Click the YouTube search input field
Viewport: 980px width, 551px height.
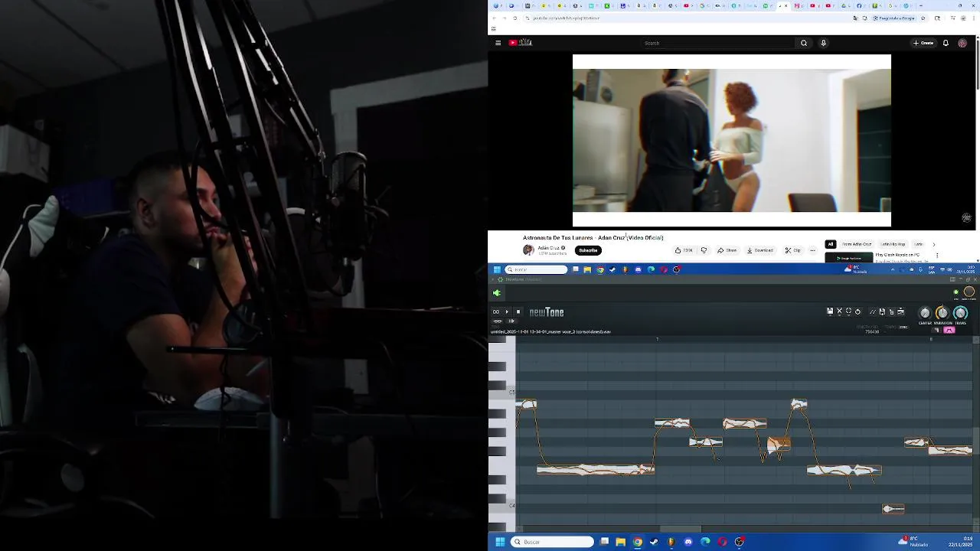717,43
